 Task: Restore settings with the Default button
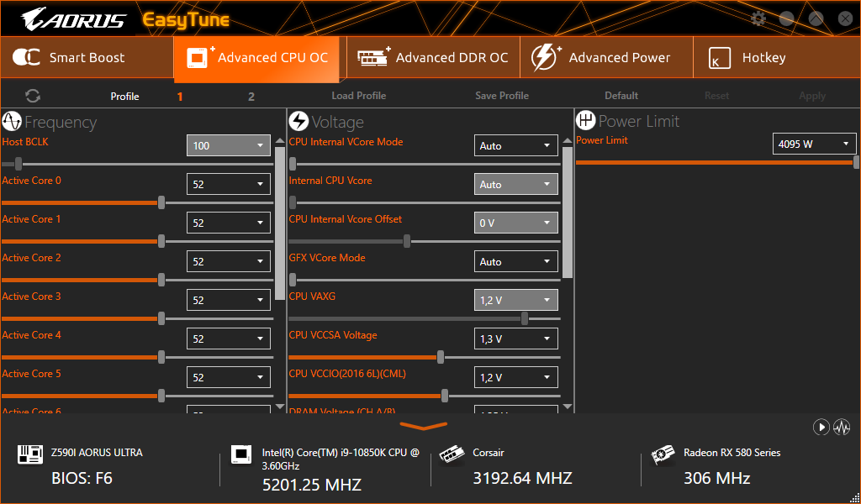[621, 96]
